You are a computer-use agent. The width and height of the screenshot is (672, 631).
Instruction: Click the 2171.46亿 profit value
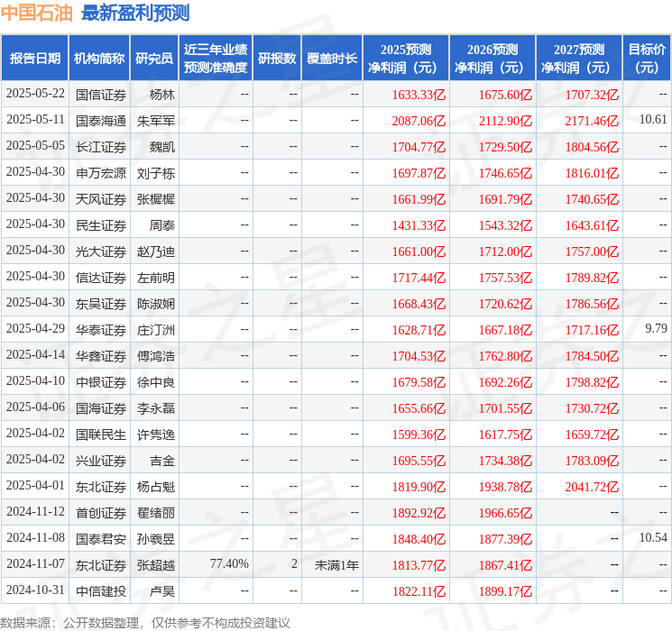[592, 121]
